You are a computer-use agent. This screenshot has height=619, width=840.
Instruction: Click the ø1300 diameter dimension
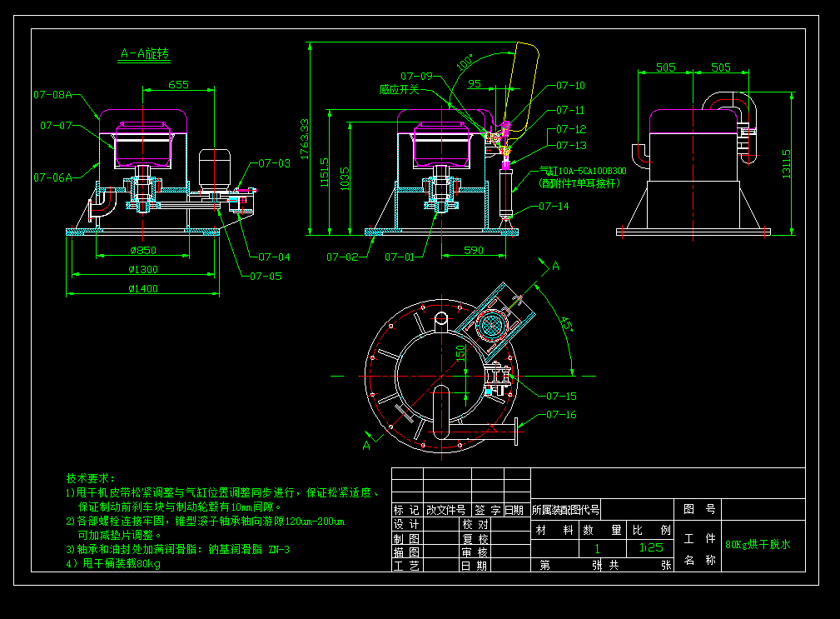tap(143, 270)
